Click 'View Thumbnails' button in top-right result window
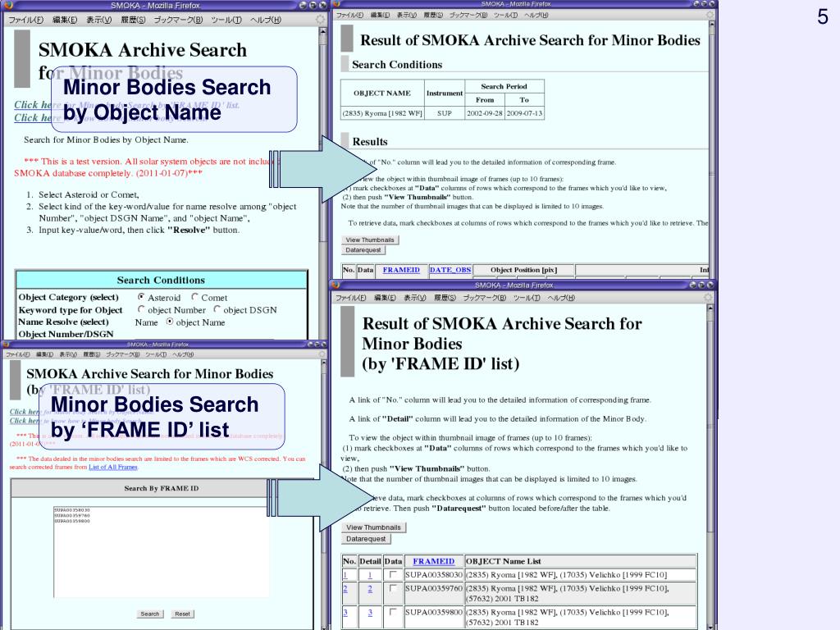The image size is (840, 630). pos(370,240)
